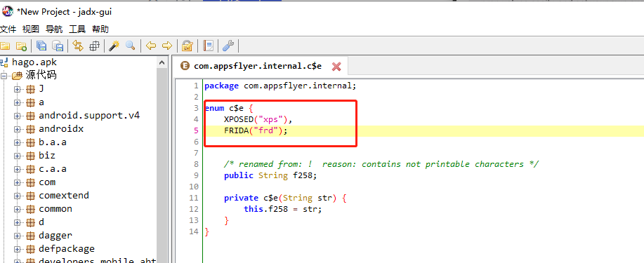Image resolution: width=644 pixels, height=263 pixels.
Task: Click the Add files toolbar icon
Action: pyautogui.click(x=21, y=46)
